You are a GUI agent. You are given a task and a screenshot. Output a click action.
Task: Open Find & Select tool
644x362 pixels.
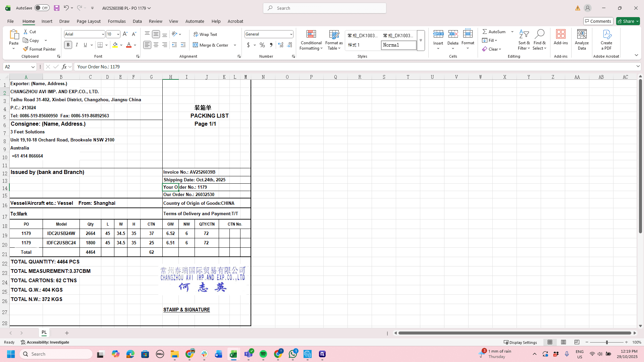539,40
